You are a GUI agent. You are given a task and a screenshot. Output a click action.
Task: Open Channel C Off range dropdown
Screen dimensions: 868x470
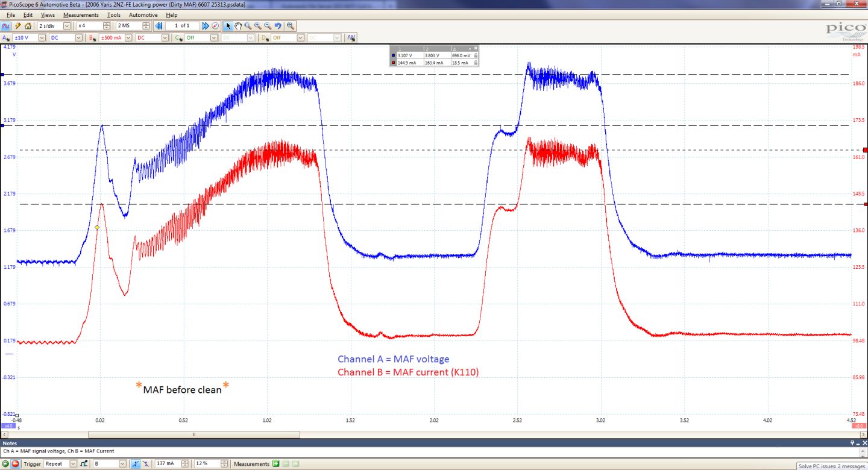pyautogui.click(x=214, y=37)
